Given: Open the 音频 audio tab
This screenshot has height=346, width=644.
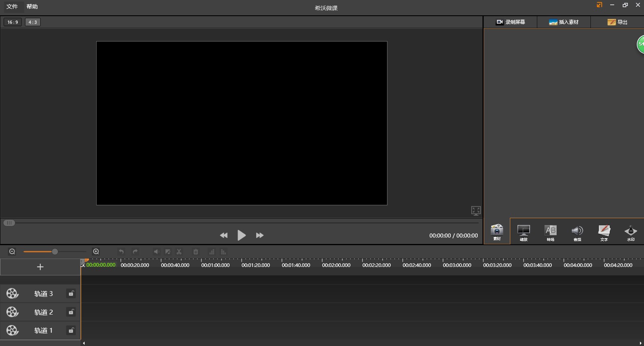Looking at the screenshot, I should coord(577,232).
